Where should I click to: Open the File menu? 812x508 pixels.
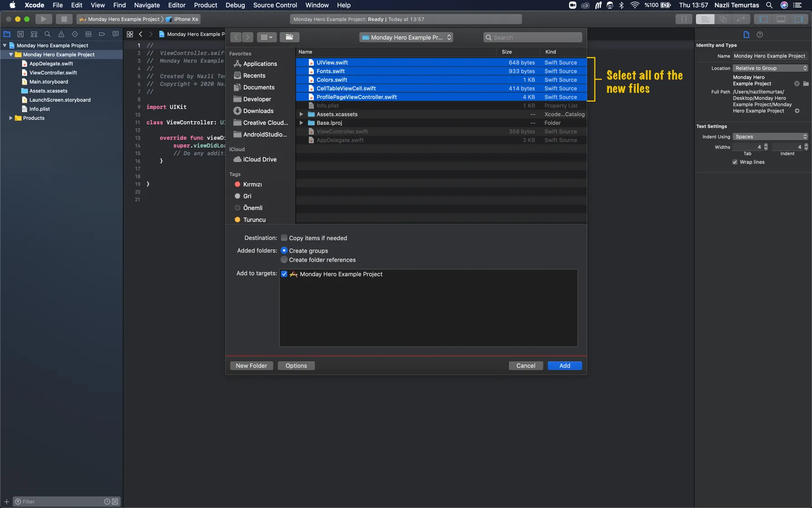58,5
